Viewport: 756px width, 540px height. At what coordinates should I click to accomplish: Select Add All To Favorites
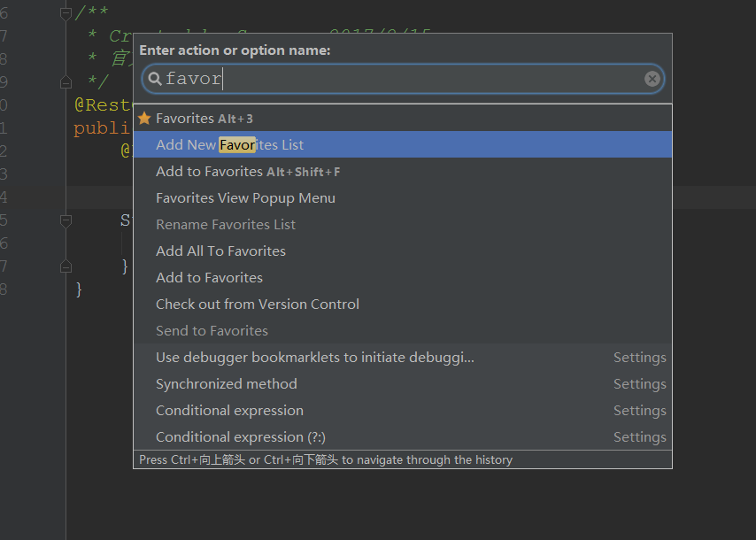click(220, 251)
